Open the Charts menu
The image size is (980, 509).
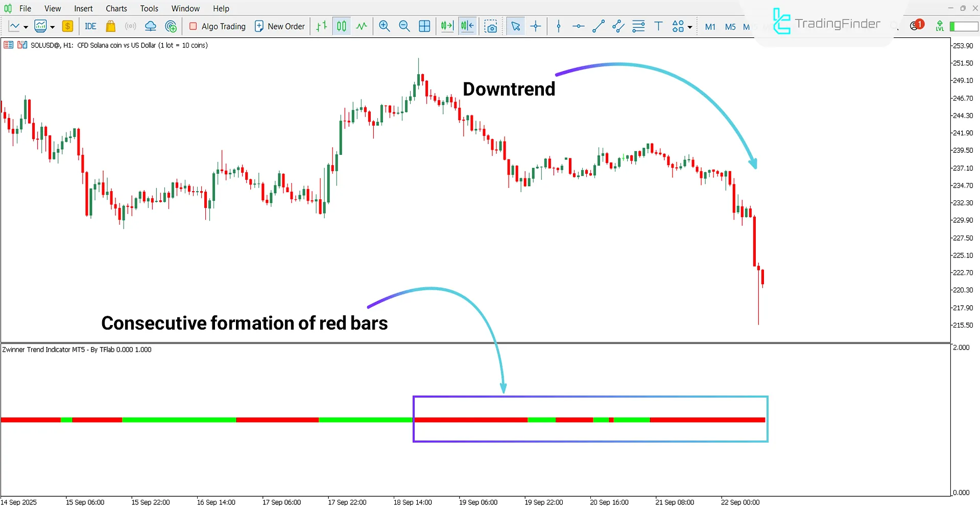(x=116, y=8)
